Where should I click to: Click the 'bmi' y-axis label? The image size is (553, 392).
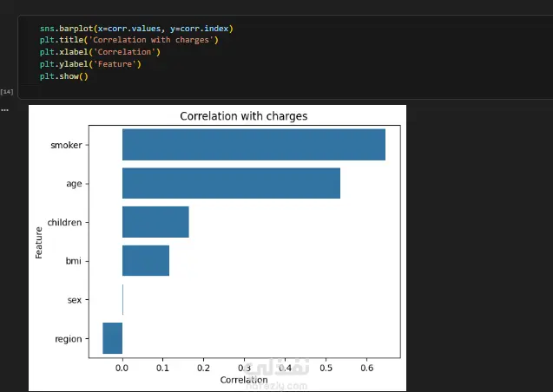(73, 261)
